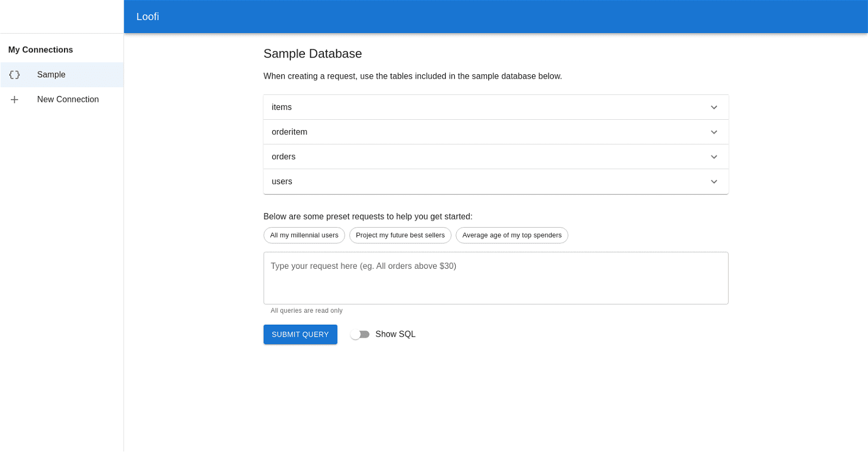Open the New Connection text entry
The image size is (868, 452).
(x=68, y=100)
